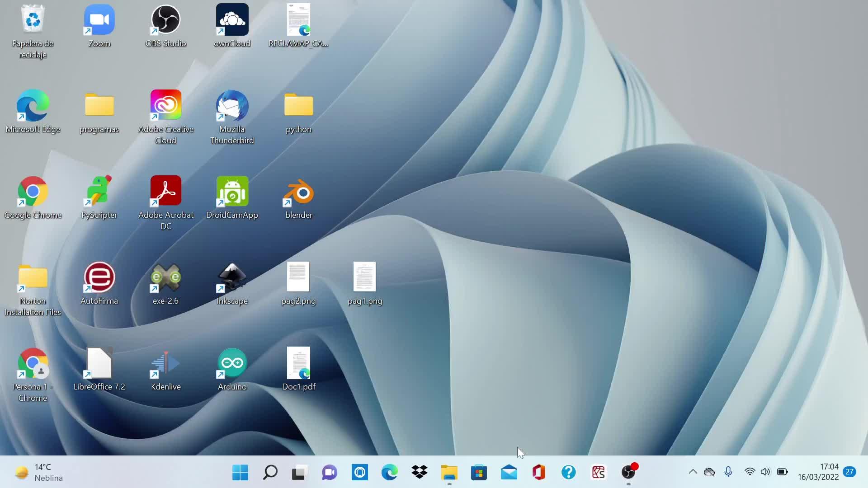Open taskbar Search
Screen dimensions: 868x488
coord(270,473)
